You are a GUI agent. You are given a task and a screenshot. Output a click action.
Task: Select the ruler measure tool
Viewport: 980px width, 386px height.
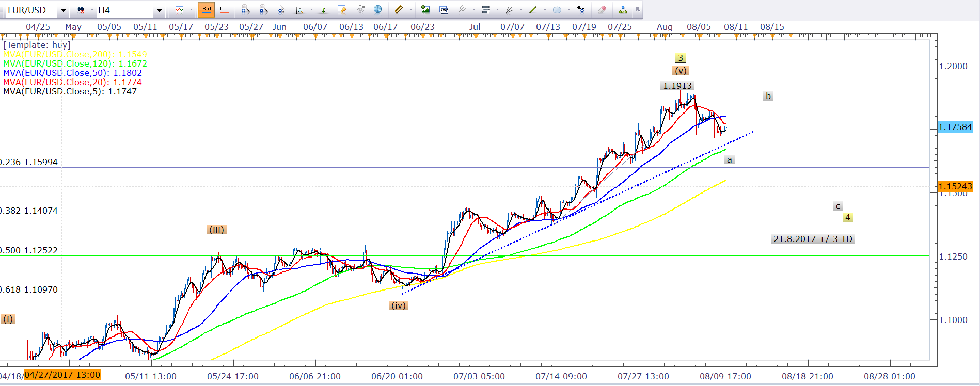coord(399,9)
